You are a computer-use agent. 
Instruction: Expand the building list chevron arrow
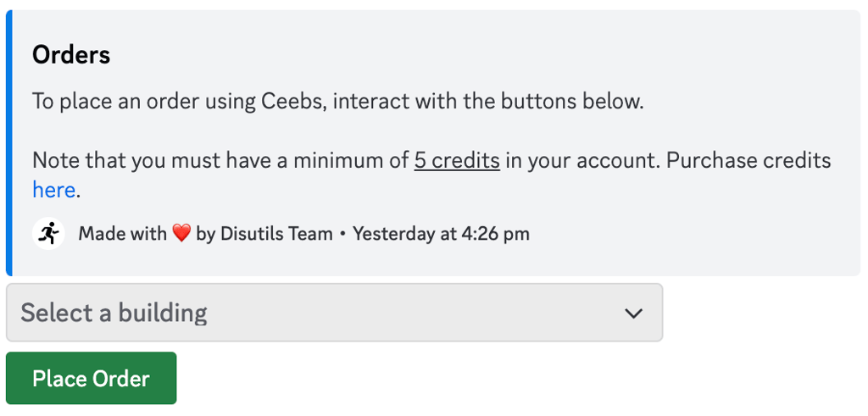point(633,313)
